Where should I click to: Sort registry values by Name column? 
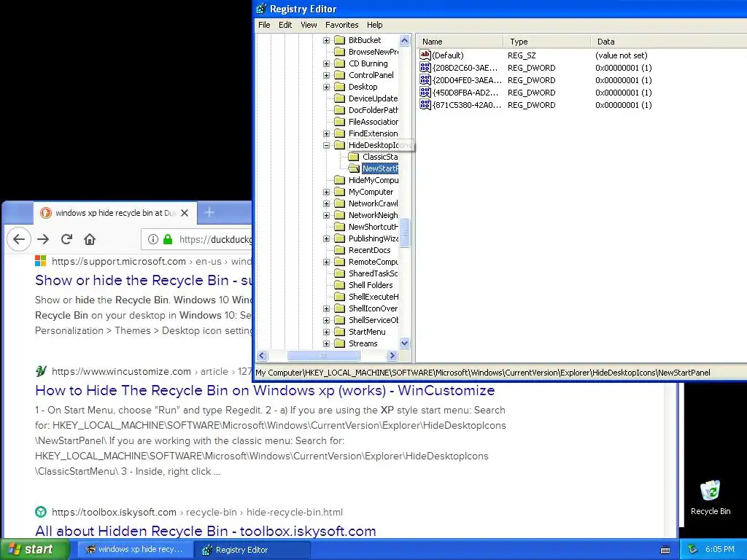click(x=460, y=42)
